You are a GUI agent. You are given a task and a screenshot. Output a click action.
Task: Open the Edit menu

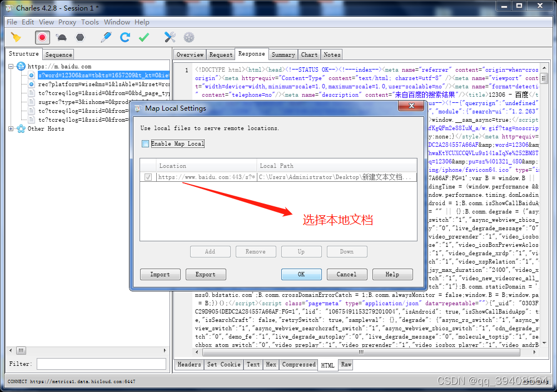point(28,22)
